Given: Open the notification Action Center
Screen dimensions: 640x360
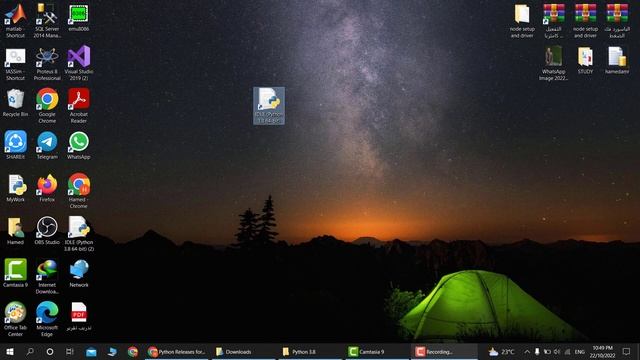Looking at the screenshot, I should coord(627,351).
